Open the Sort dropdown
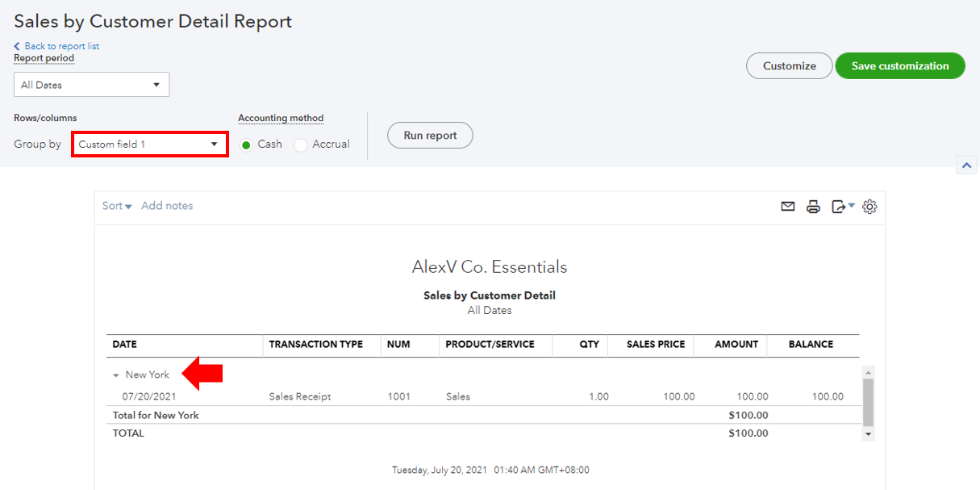Image resolution: width=980 pixels, height=490 pixels. click(116, 206)
